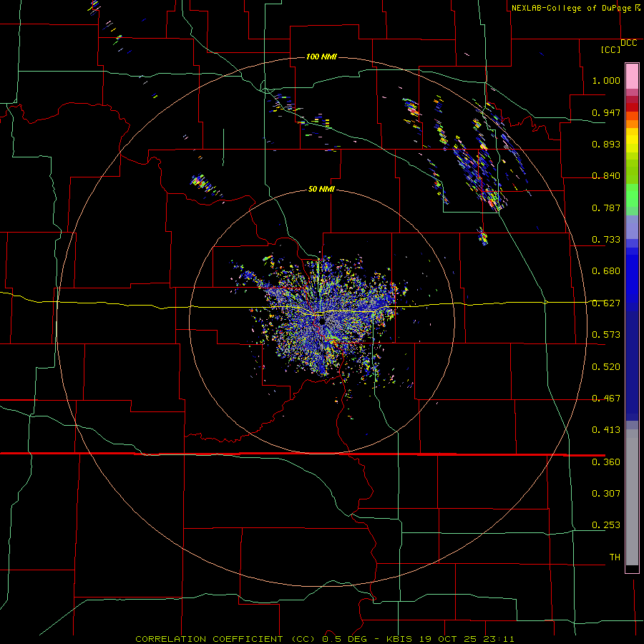Pick the light periwinkle color bar segment

[x=632, y=227]
